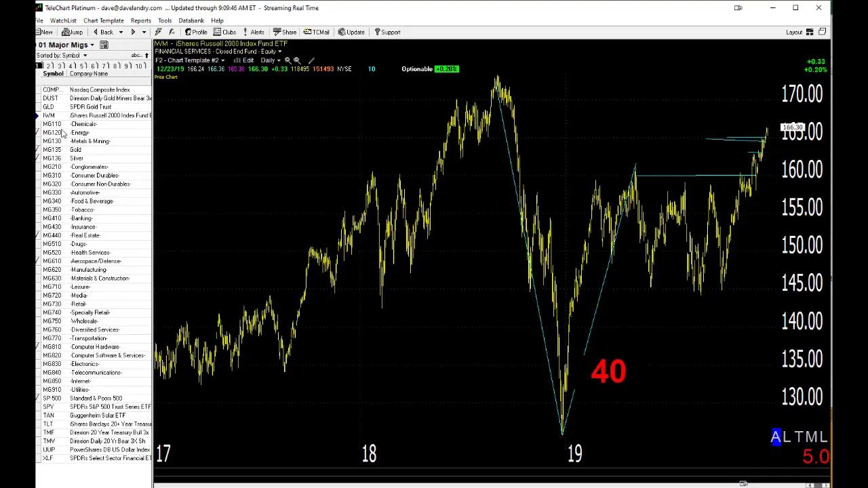Click the New toolbar button
Screen dimensions: 868x488
(x=45, y=32)
